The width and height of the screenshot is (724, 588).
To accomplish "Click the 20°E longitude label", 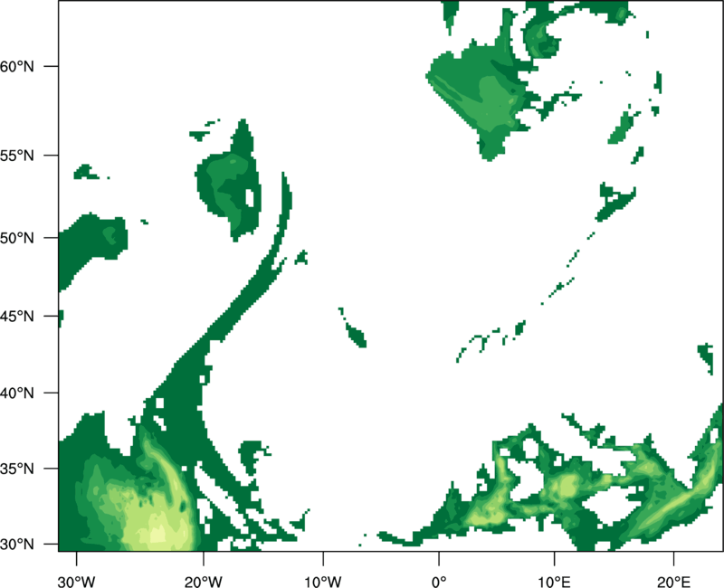I will [673, 582].
